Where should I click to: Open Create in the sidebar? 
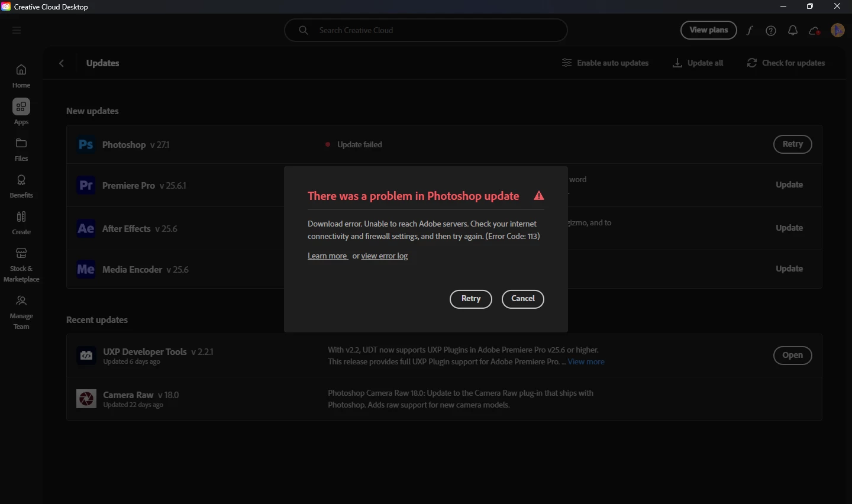pos(21,223)
